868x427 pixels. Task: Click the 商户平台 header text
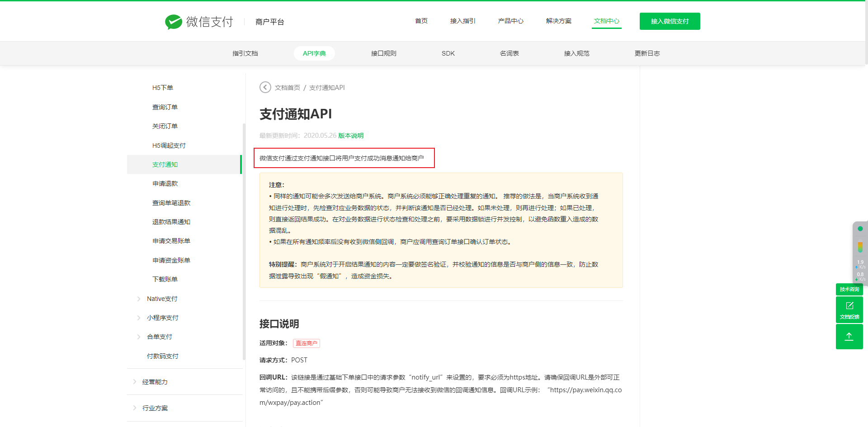pyautogui.click(x=270, y=22)
